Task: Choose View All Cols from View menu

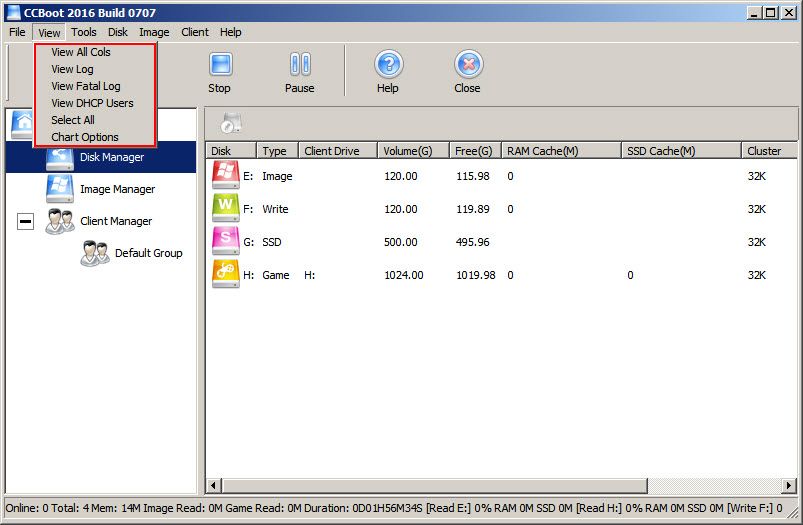Action: coord(94,52)
